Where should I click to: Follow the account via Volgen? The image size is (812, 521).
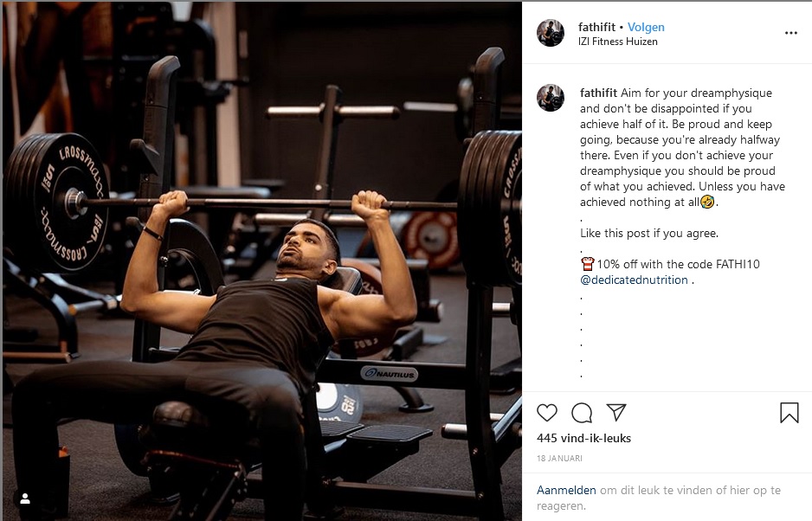(x=646, y=27)
